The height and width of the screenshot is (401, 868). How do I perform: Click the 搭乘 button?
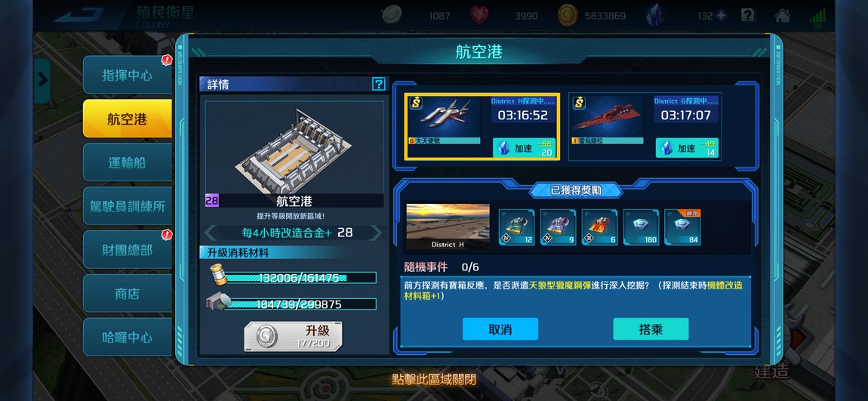coord(651,329)
